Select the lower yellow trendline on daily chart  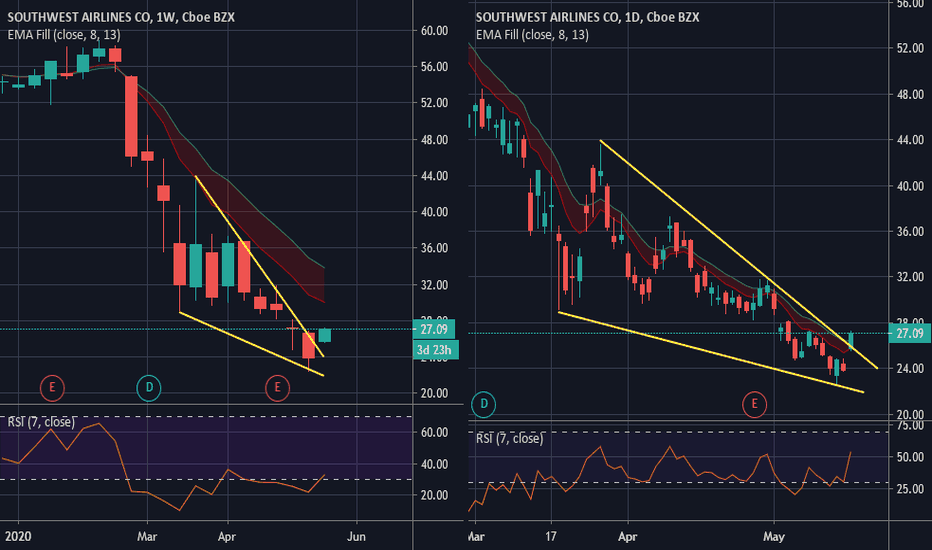tap(710, 352)
